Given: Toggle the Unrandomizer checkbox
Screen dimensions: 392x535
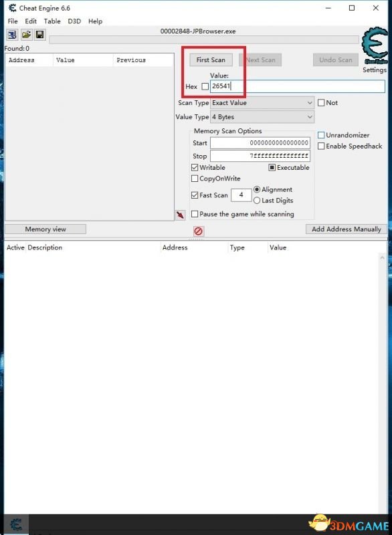Looking at the screenshot, I should pyautogui.click(x=321, y=135).
